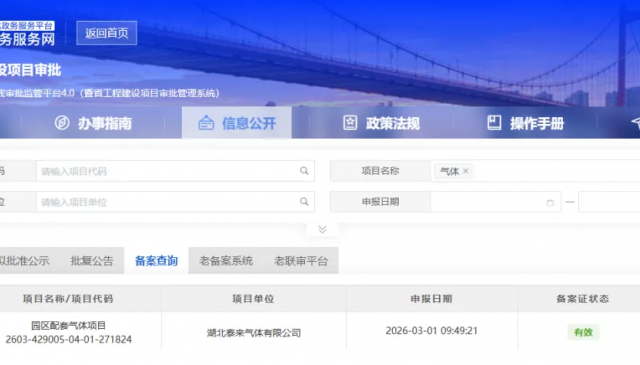Click the book icon beside 操作手册
Viewport: 640px width, 365px height.
point(494,123)
